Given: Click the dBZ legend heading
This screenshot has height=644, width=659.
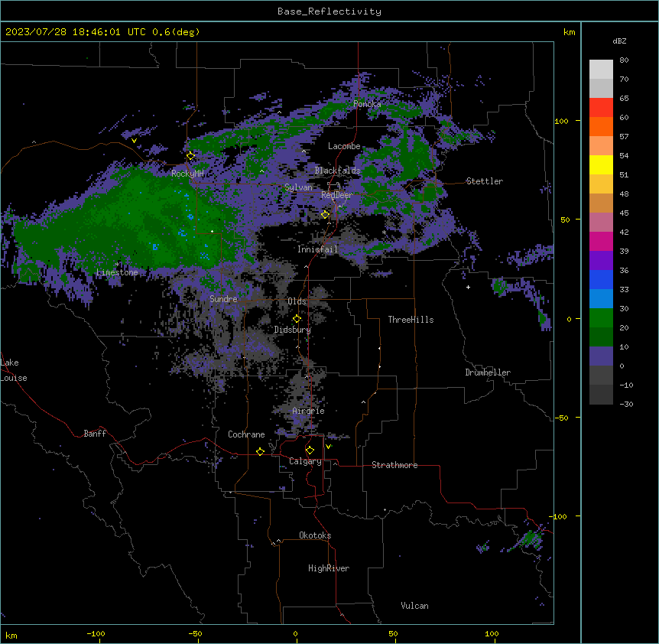Looking at the screenshot, I should tap(619, 41).
